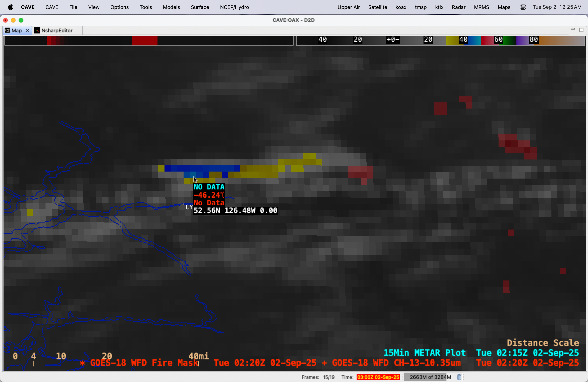The height and width of the screenshot is (382, 588).
Task: Click the 2663M of 3284M memory bar
Action: [430, 377]
